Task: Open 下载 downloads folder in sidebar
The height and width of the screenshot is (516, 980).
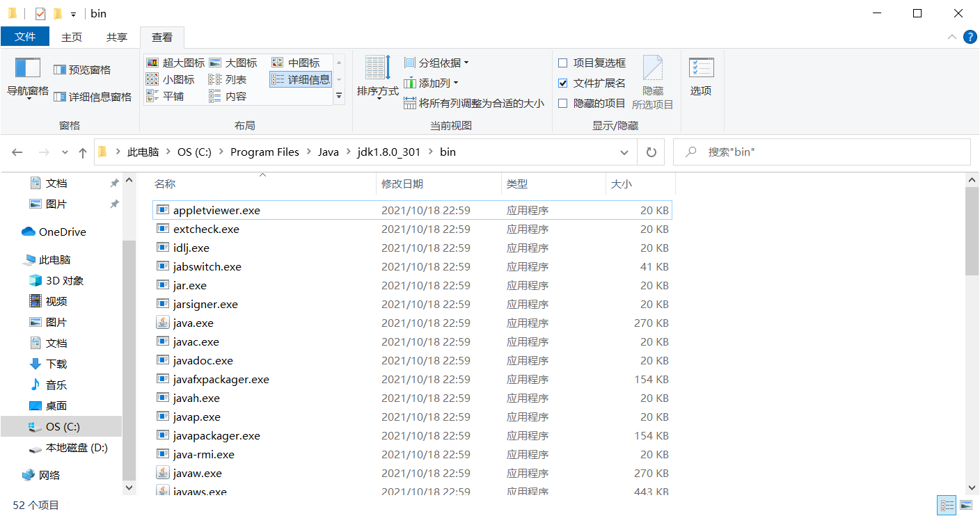Action: (x=47, y=364)
